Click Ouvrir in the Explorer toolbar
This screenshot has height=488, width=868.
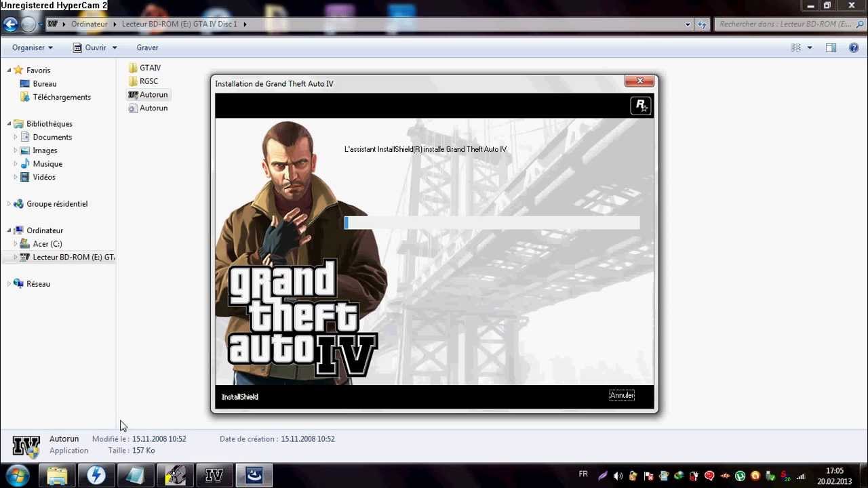pos(90,47)
